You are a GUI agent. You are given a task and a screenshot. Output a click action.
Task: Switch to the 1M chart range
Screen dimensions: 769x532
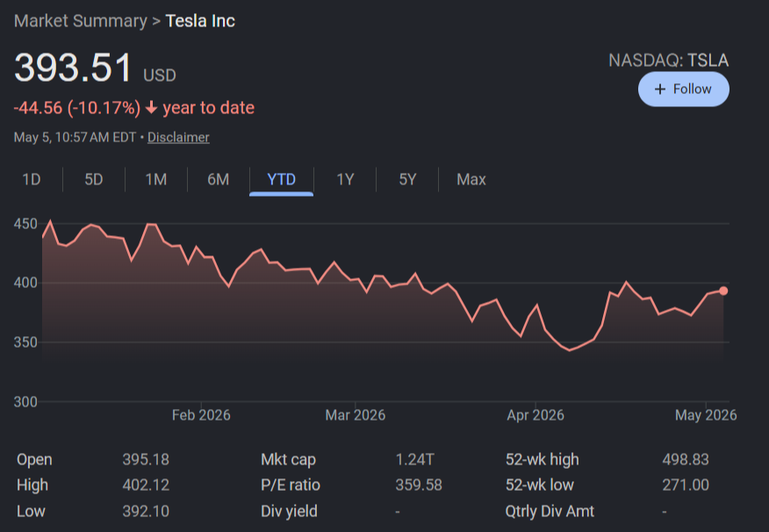click(x=156, y=179)
